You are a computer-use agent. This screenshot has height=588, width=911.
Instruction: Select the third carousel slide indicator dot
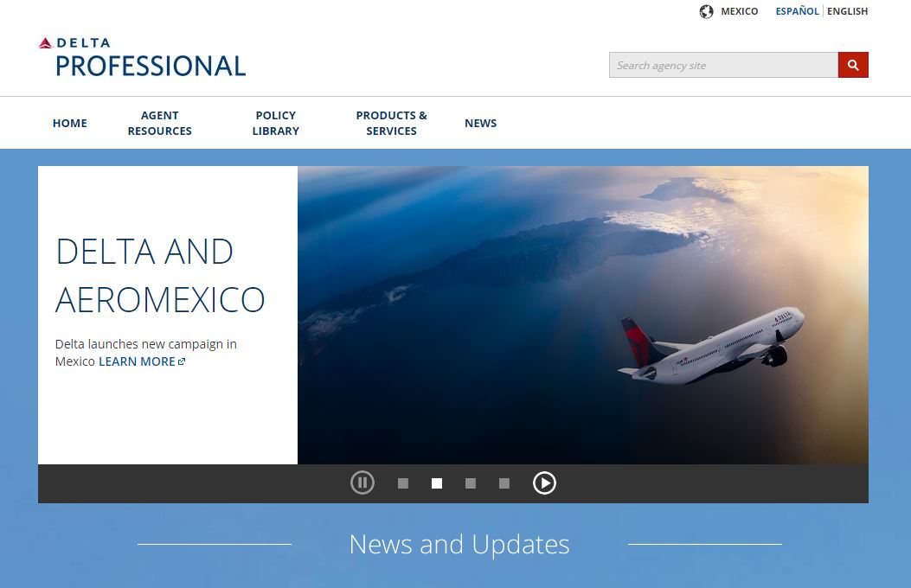(471, 483)
